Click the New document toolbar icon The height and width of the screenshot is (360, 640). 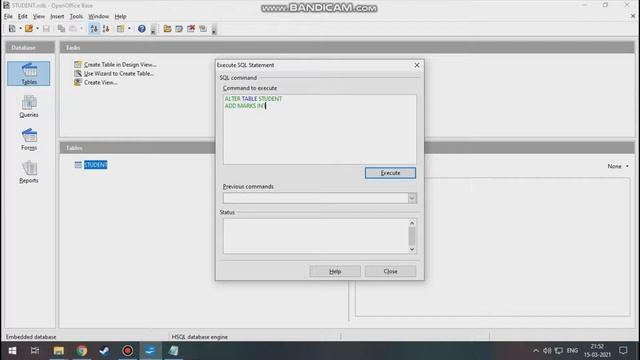(x=12, y=29)
